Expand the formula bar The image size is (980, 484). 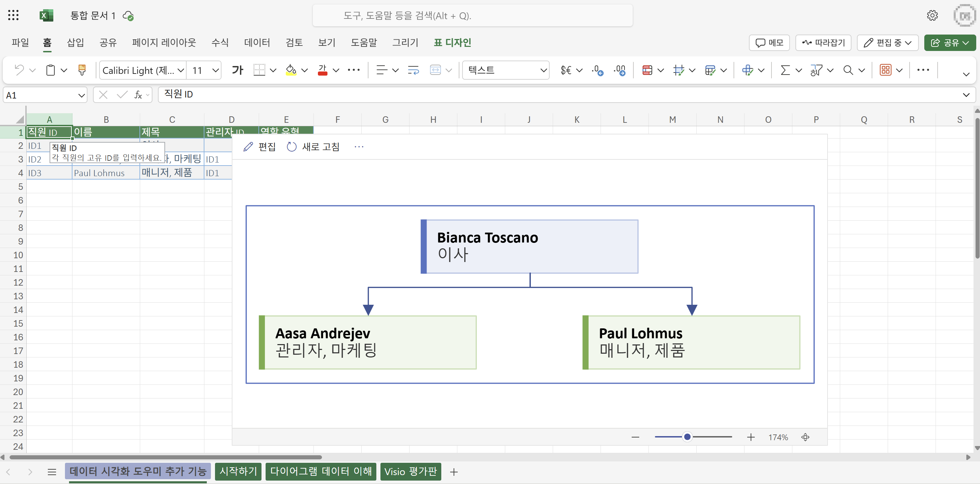click(966, 95)
